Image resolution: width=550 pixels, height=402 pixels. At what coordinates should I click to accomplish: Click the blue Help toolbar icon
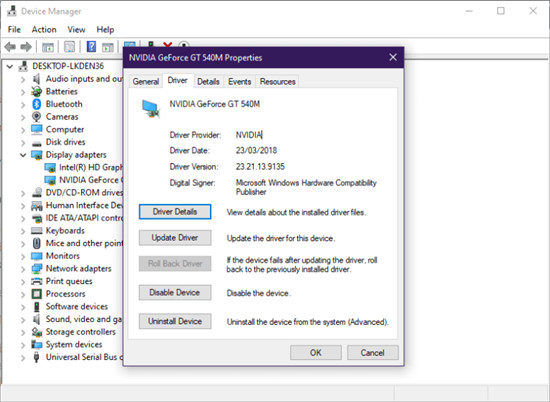pyautogui.click(x=91, y=47)
